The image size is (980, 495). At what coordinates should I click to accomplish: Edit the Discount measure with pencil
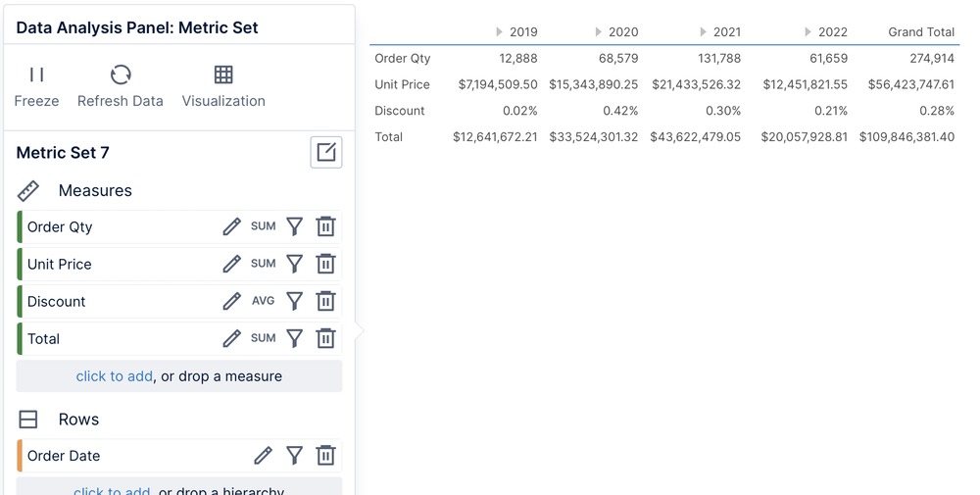pos(232,301)
